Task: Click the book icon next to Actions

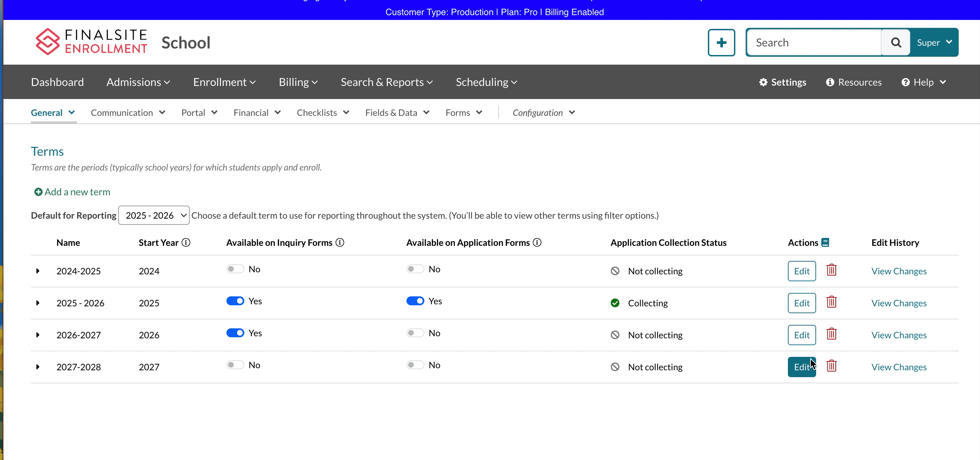Action: coord(825,243)
